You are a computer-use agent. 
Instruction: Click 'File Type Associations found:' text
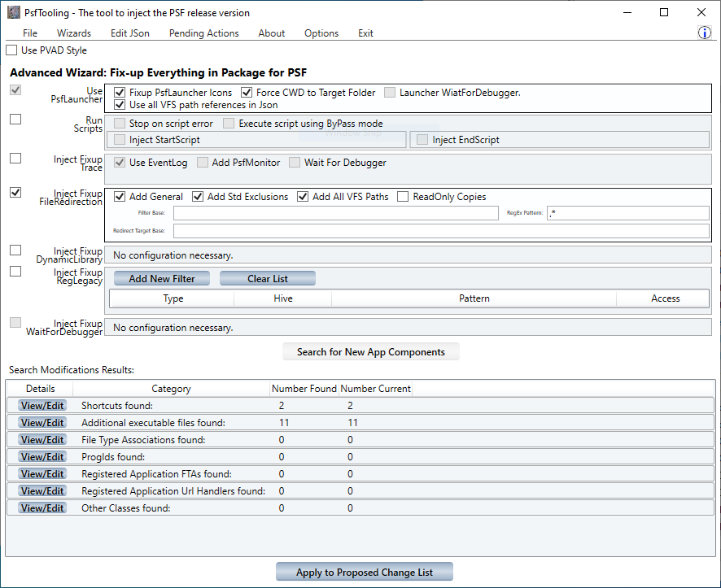pos(143,440)
